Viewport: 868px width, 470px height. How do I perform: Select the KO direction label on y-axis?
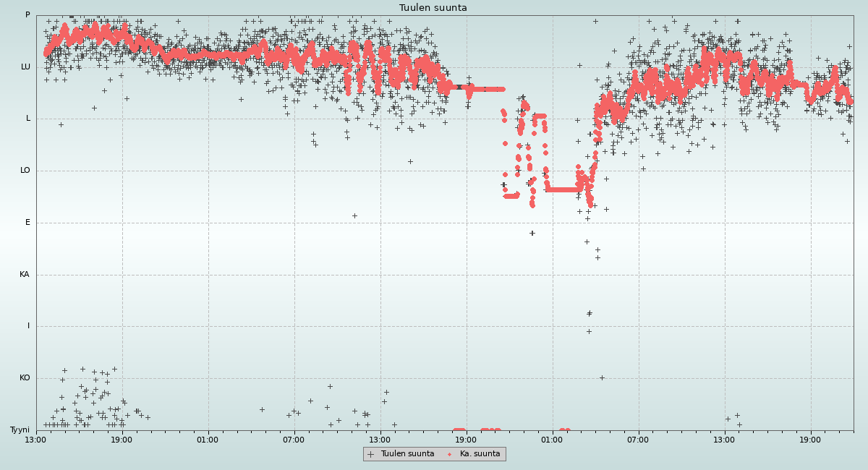tap(25, 378)
